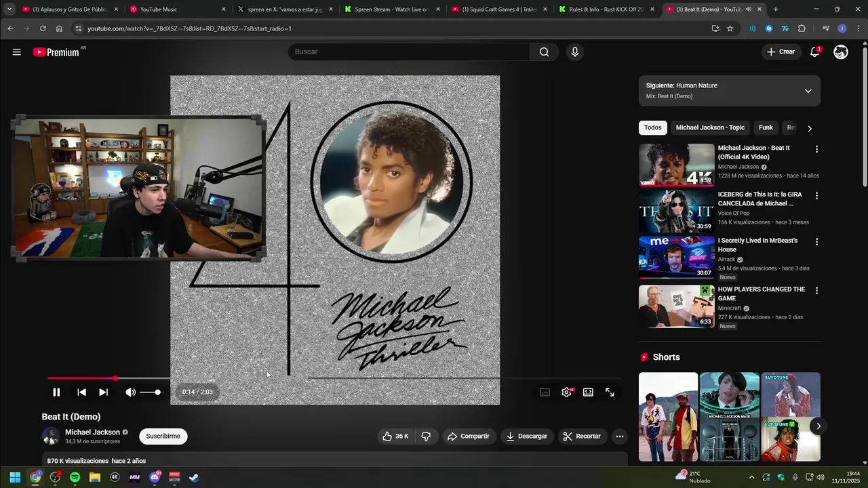Open the account avatar menu
This screenshot has width=868, height=488.
841,52
